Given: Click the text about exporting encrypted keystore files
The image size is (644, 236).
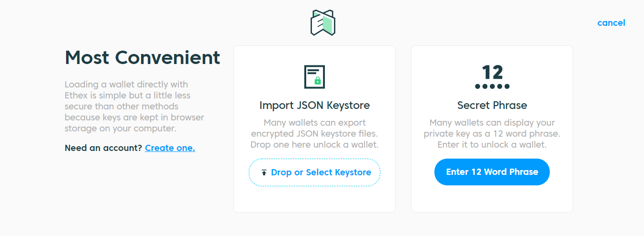Looking at the screenshot, I should 314,133.
